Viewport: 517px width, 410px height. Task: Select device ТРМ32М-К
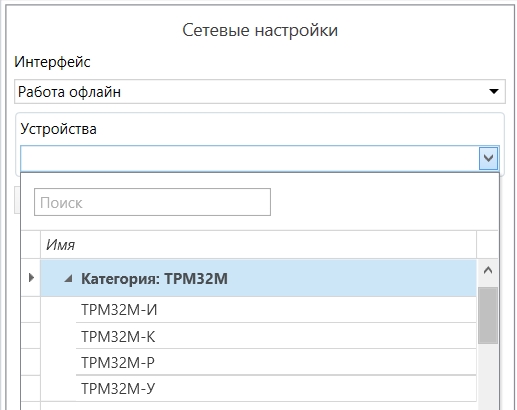276,336
